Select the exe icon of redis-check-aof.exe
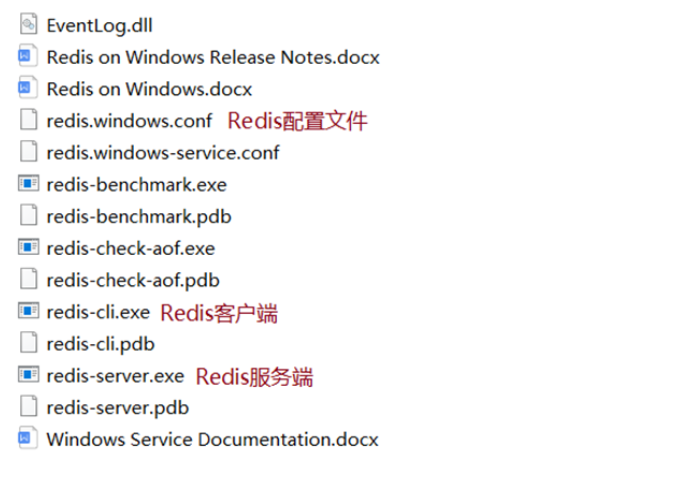The height and width of the screenshot is (492, 682). tap(28, 247)
